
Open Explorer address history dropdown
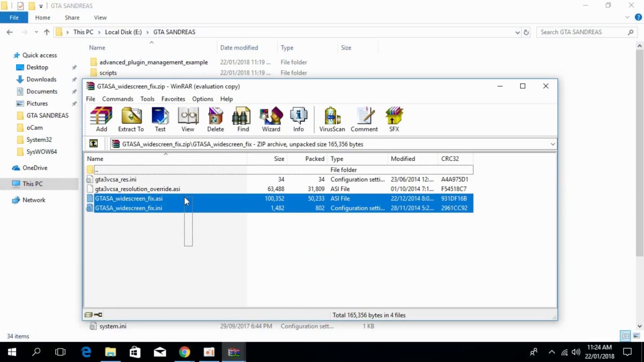[517, 32]
